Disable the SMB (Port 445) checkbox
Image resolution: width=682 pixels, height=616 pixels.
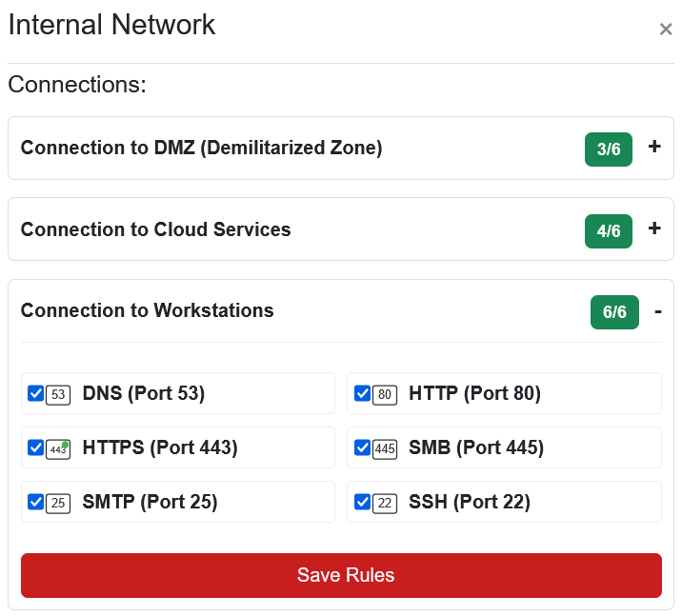pos(362,447)
